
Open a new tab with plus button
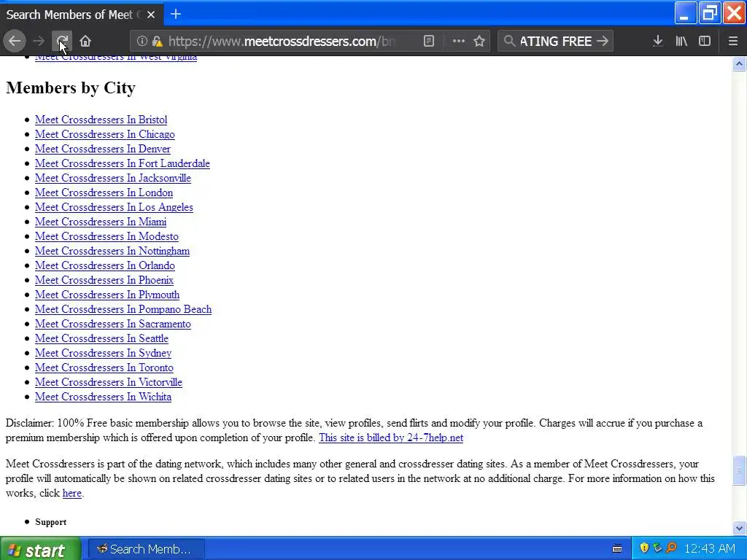tap(176, 15)
